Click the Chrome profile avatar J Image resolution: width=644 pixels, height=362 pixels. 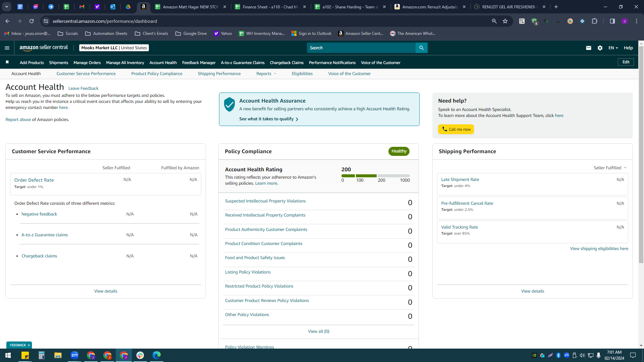pyautogui.click(x=624, y=21)
